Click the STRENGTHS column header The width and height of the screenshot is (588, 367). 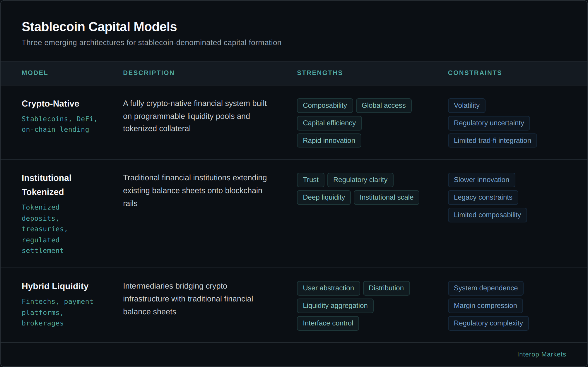319,73
